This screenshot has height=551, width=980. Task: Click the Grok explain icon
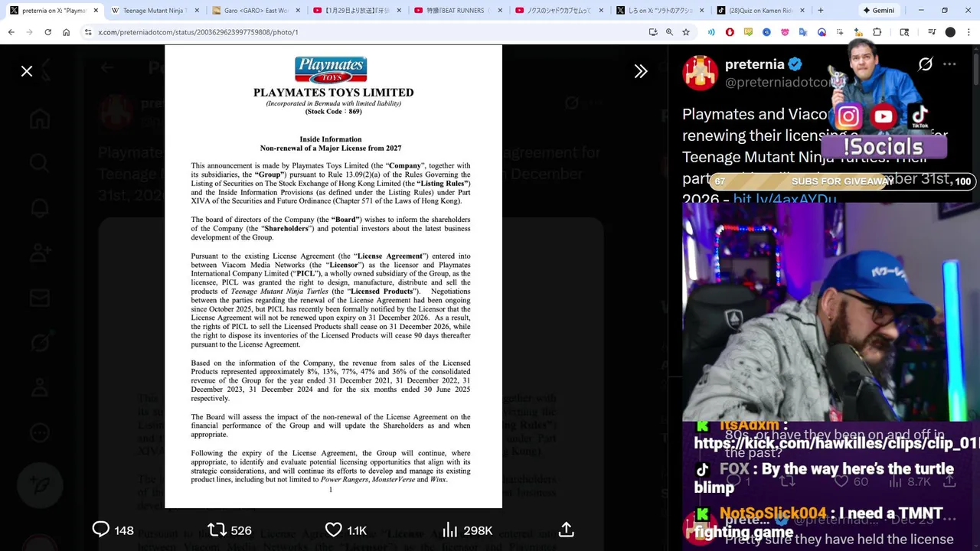pos(926,64)
